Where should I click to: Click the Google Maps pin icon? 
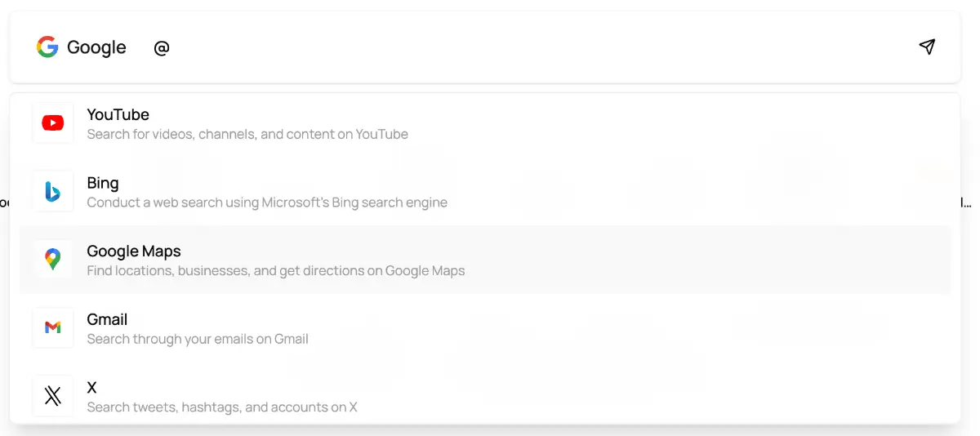53,260
